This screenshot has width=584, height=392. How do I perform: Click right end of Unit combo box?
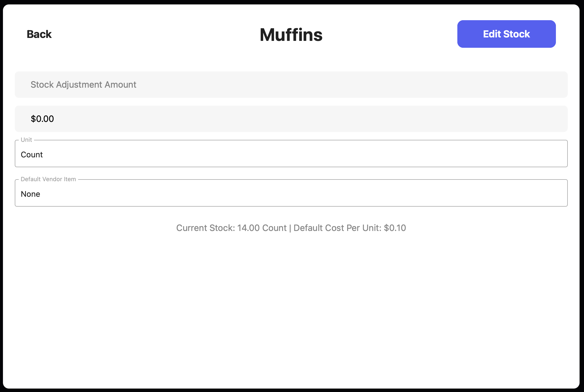click(x=550, y=153)
